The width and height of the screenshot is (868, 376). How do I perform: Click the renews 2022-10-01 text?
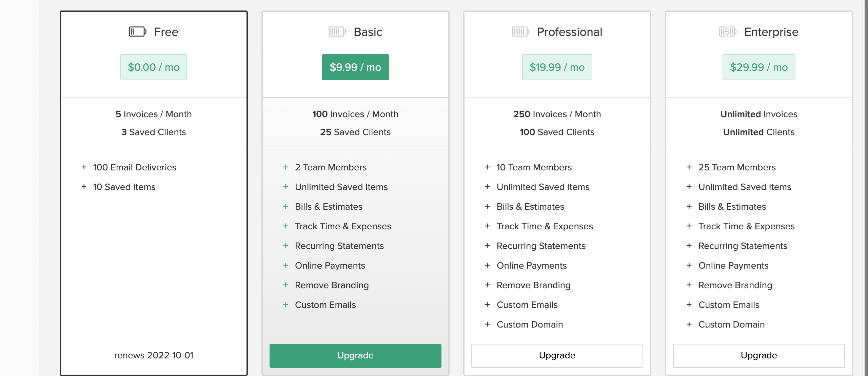pos(153,355)
